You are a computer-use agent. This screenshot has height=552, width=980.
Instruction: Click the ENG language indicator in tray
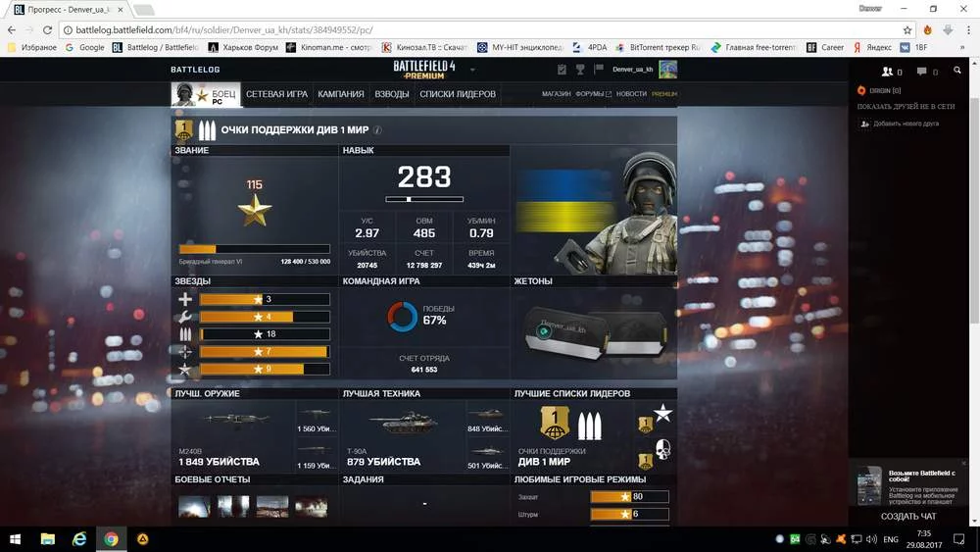(891, 539)
